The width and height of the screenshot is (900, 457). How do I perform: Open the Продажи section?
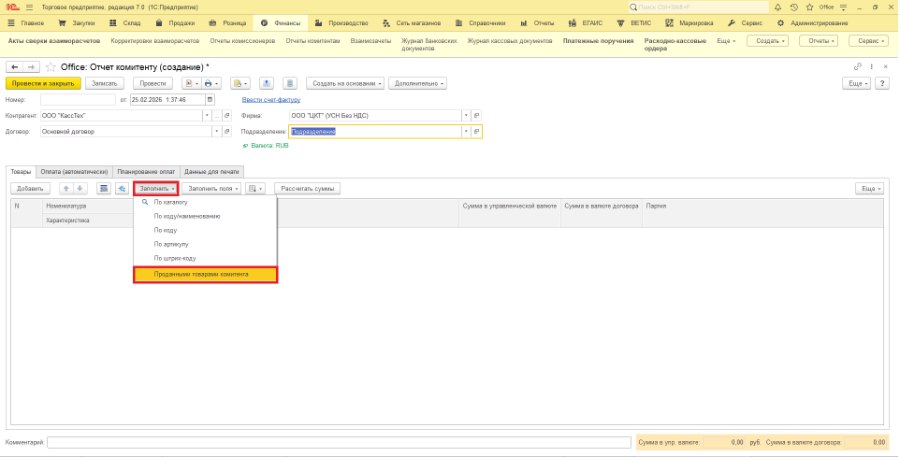[x=176, y=23]
